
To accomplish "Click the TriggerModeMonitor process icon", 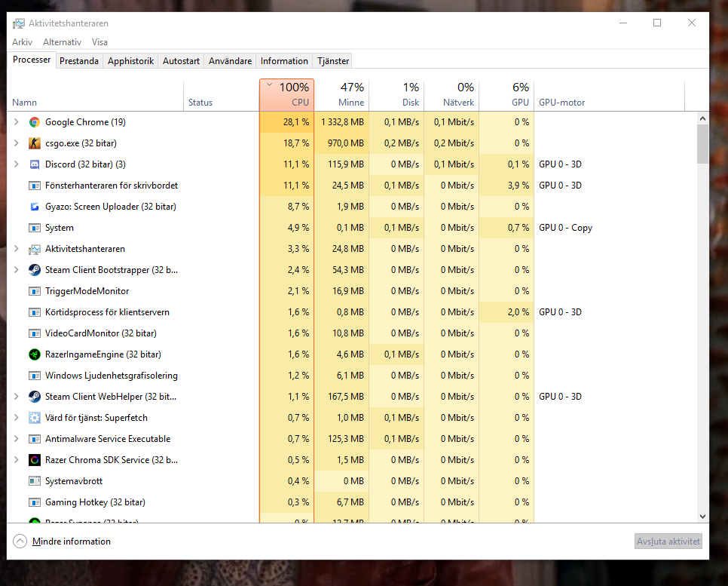I will [35, 291].
